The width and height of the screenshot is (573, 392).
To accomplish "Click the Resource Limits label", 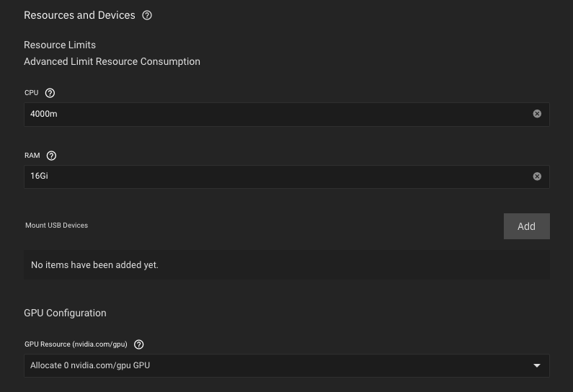I will pos(60,45).
